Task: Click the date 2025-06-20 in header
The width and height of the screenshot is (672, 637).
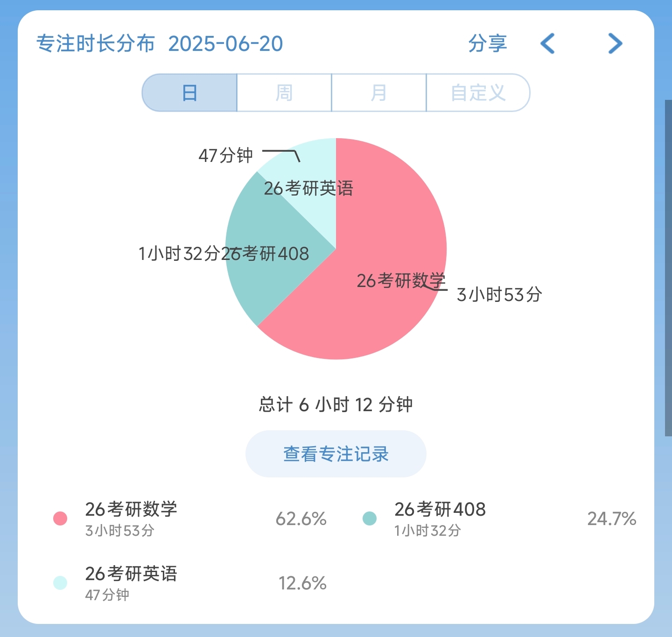Action: click(x=225, y=44)
